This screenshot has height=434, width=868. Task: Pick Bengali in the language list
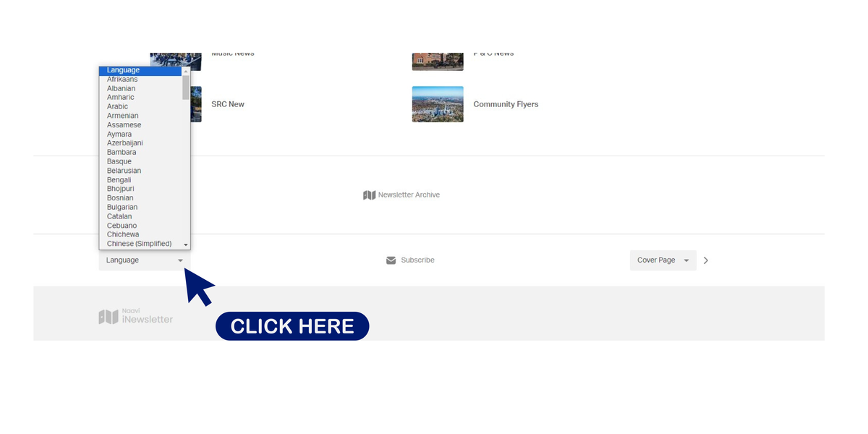[140, 180]
